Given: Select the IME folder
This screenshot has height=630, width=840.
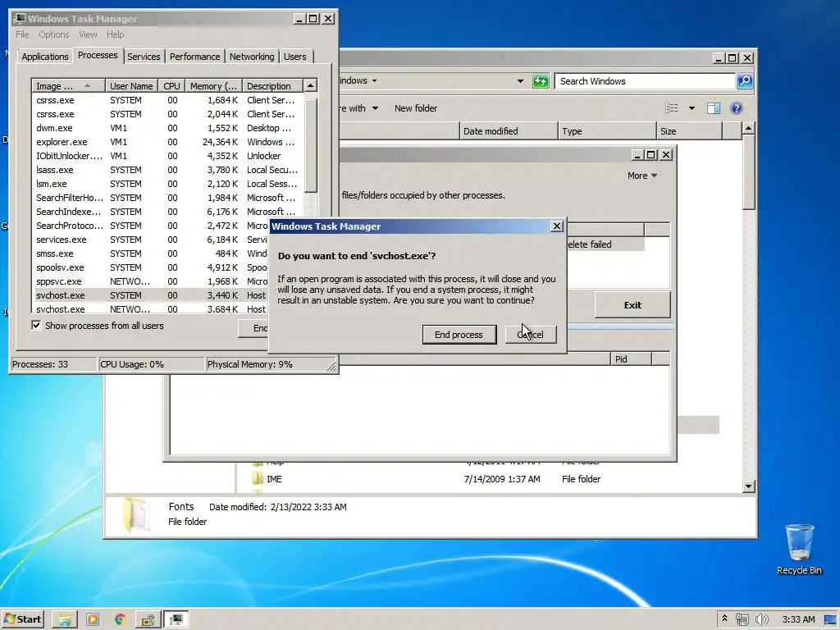Looking at the screenshot, I should click(274, 479).
